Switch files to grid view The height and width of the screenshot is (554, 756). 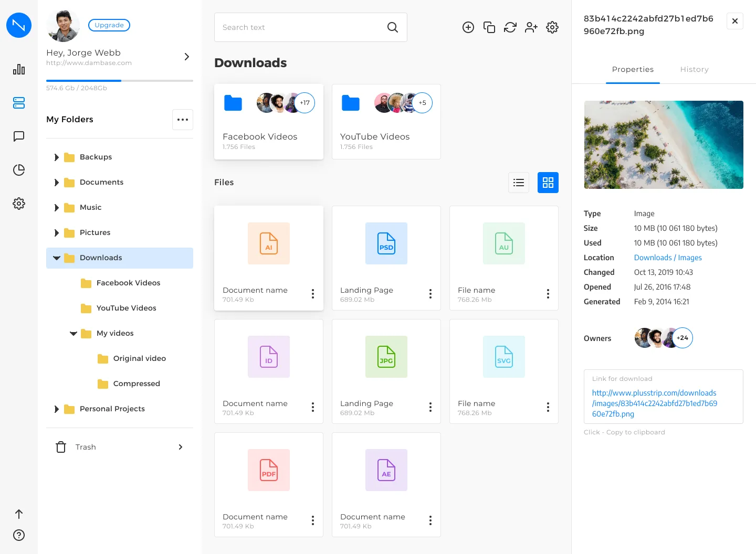point(548,183)
